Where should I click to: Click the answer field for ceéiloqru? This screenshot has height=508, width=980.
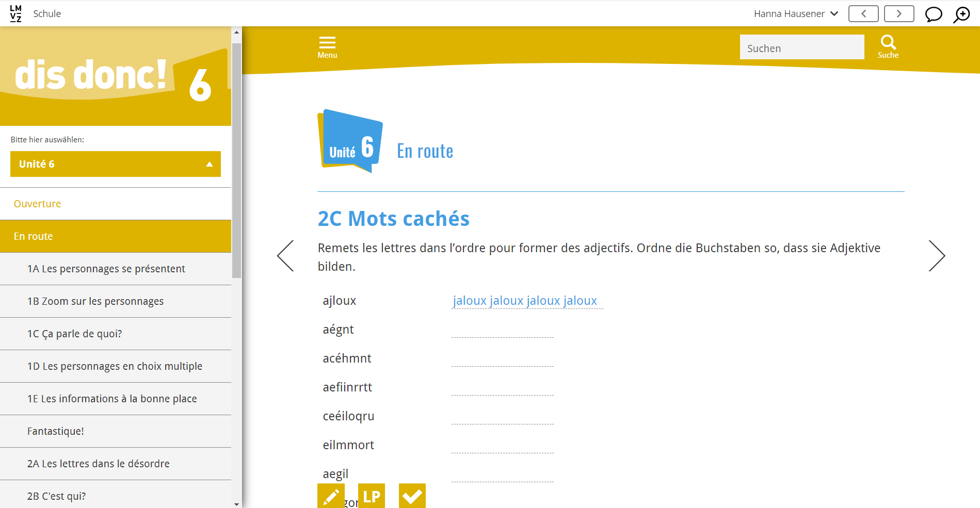503,416
